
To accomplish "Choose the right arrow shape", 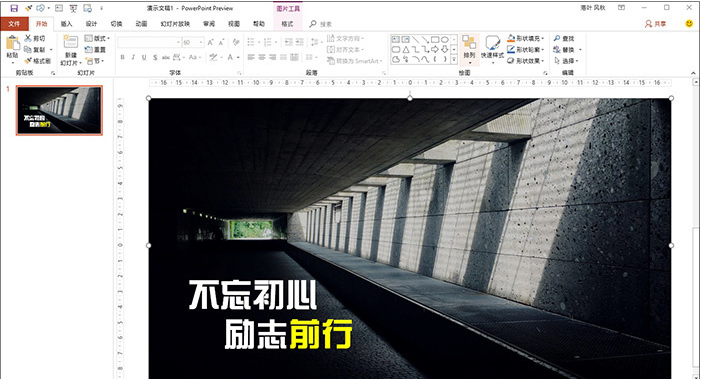I will pos(435,49).
